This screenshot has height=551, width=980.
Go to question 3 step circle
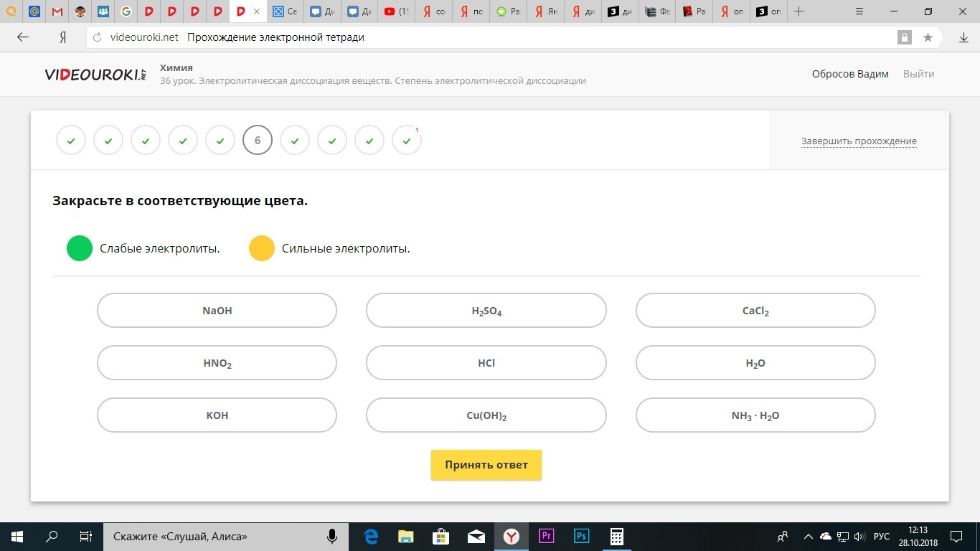(x=146, y=141)
